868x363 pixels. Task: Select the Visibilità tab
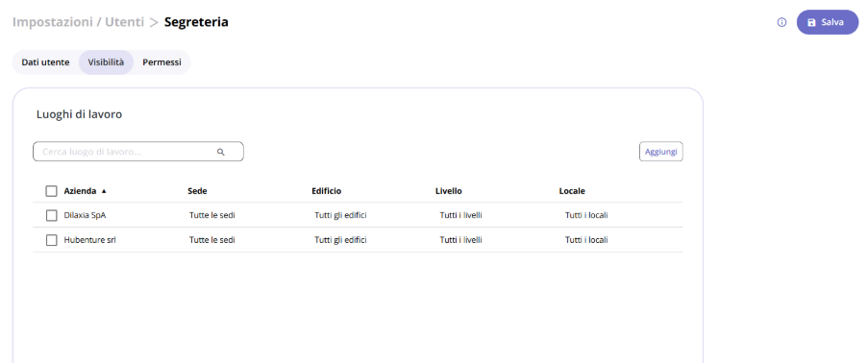click(106, 62)
